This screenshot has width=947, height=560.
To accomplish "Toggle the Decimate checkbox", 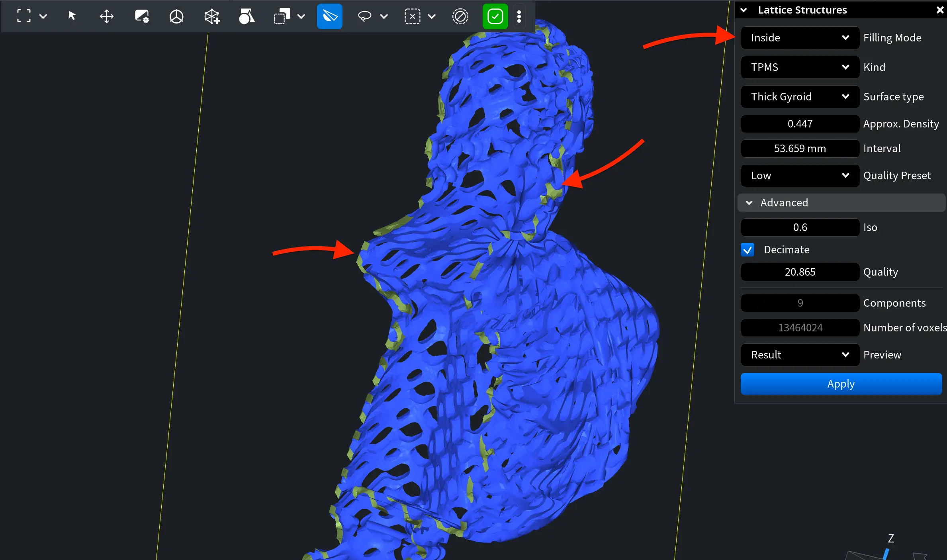I will coord(747,250).
